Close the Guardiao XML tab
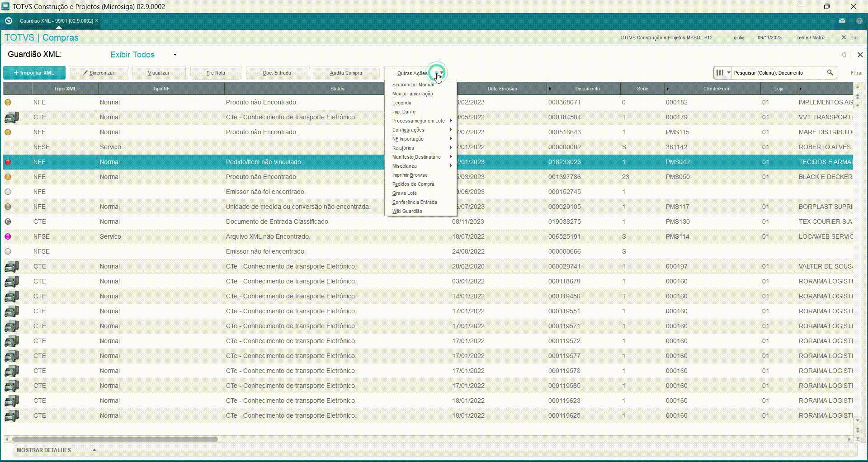The height and width of the screenshot is (462, 868). pyautogui.click(x=97, y=20)
